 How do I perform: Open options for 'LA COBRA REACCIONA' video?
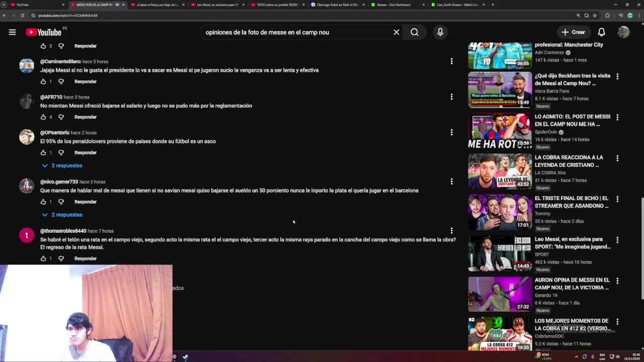pyautogui.click(x=617, y=158)
